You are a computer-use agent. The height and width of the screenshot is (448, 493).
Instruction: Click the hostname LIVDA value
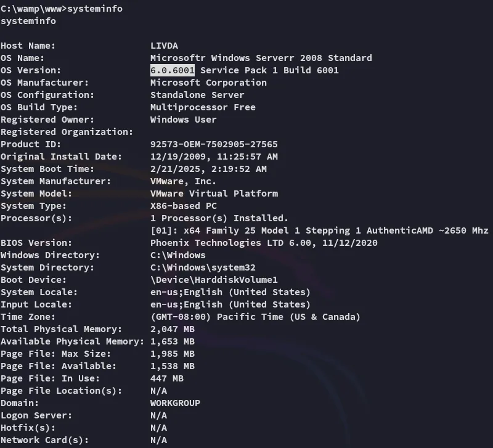click(x=164, y=46)
